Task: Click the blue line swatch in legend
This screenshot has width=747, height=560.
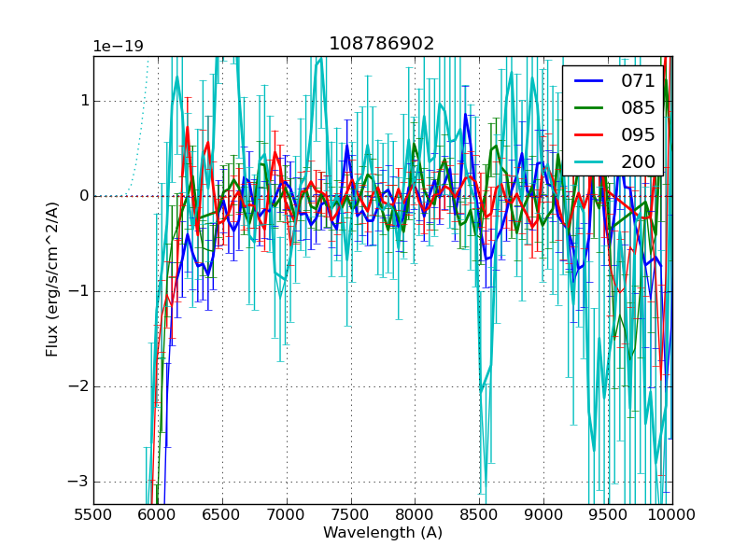Action: 590,81
